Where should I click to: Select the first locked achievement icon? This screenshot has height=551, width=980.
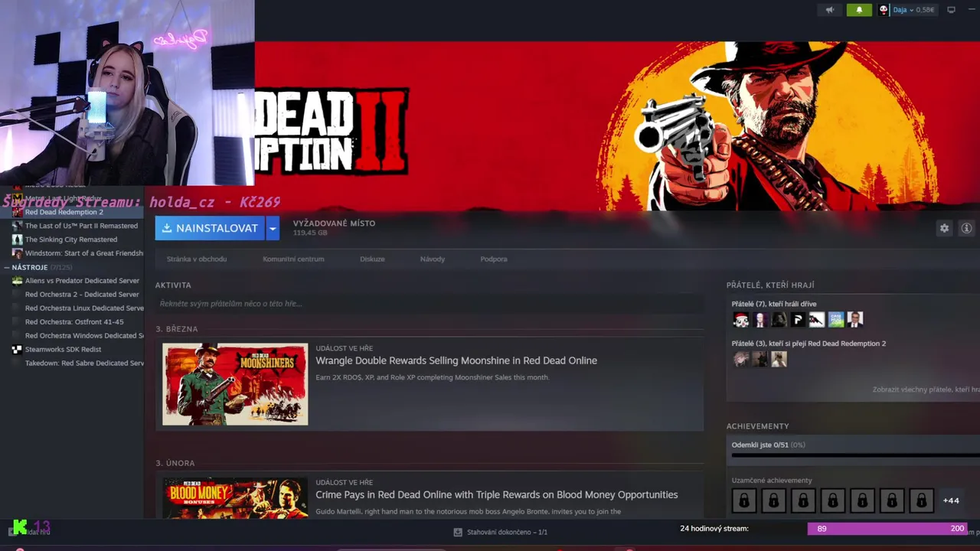[x=744, y=500]
